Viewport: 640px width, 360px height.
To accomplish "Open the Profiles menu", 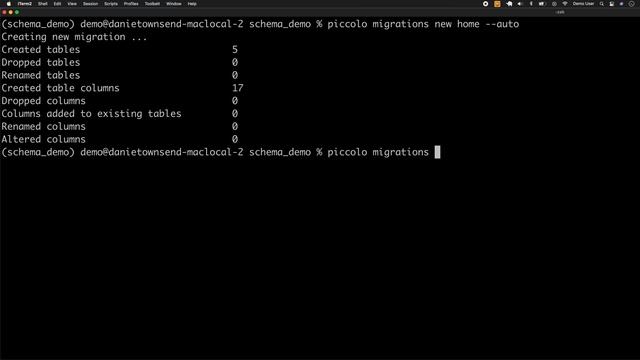I will point(131,4).
